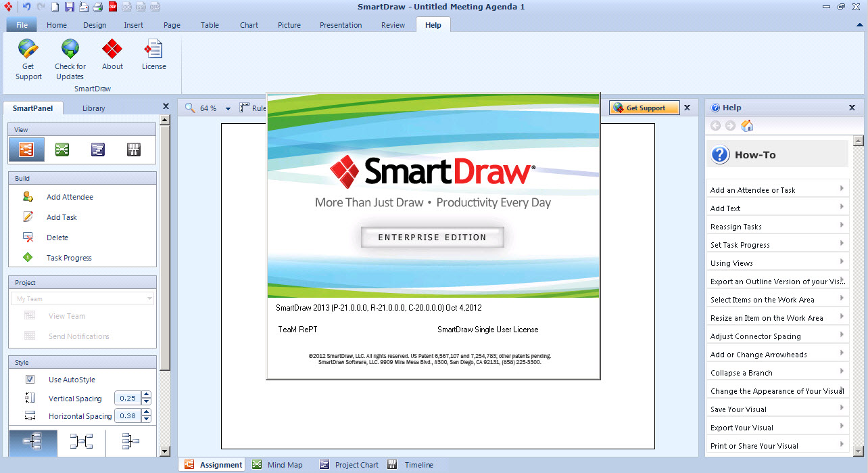
Task: Expand the Save Your Visual help topic
Action: (777, 409)
